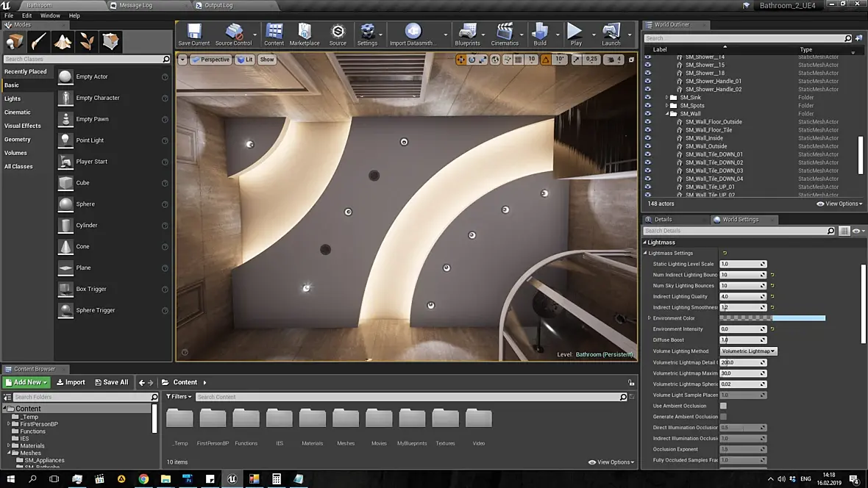
Task: Click the Environment Color swatch
Action: pos(772,318)
